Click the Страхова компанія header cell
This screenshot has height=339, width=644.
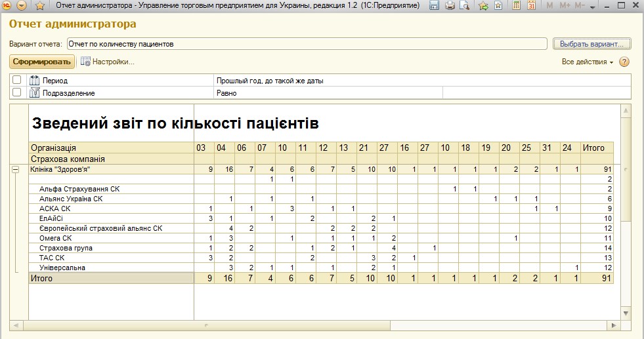[112, 159]
